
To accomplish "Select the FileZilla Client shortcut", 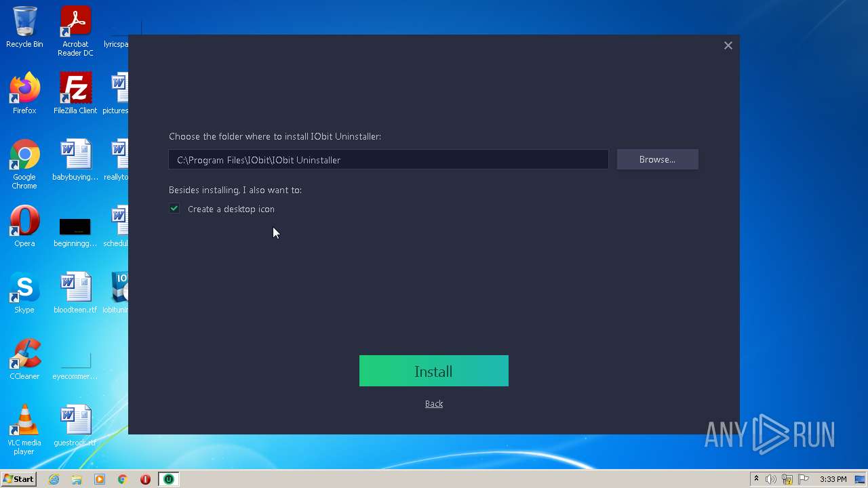I will (75, 94).
